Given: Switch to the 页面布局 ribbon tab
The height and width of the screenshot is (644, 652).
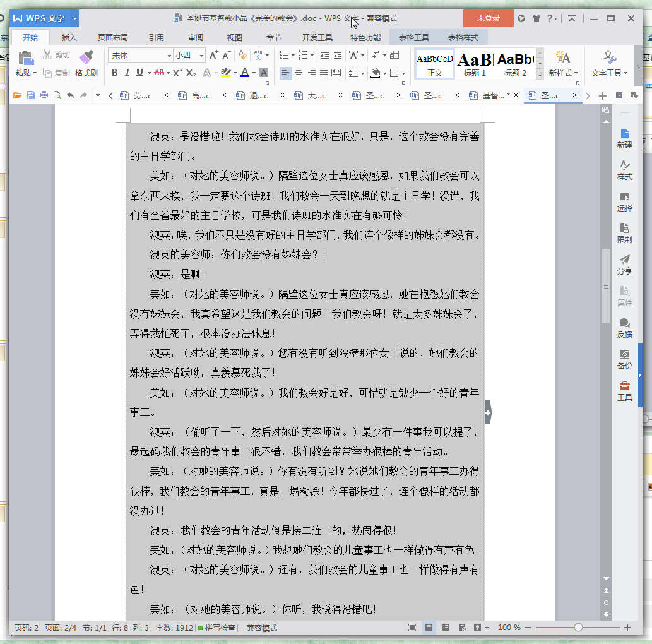Looking at the screenshot, I should click(x=112, y=37).
